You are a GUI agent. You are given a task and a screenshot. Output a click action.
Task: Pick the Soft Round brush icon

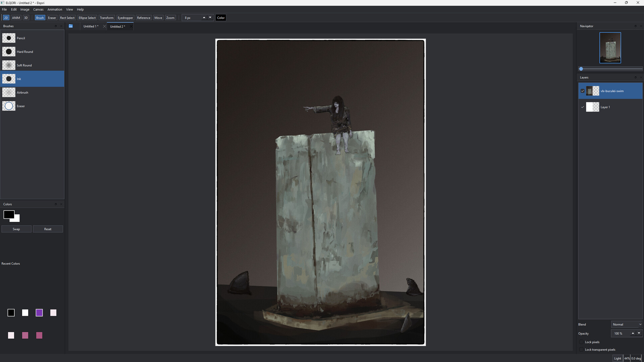9,65
